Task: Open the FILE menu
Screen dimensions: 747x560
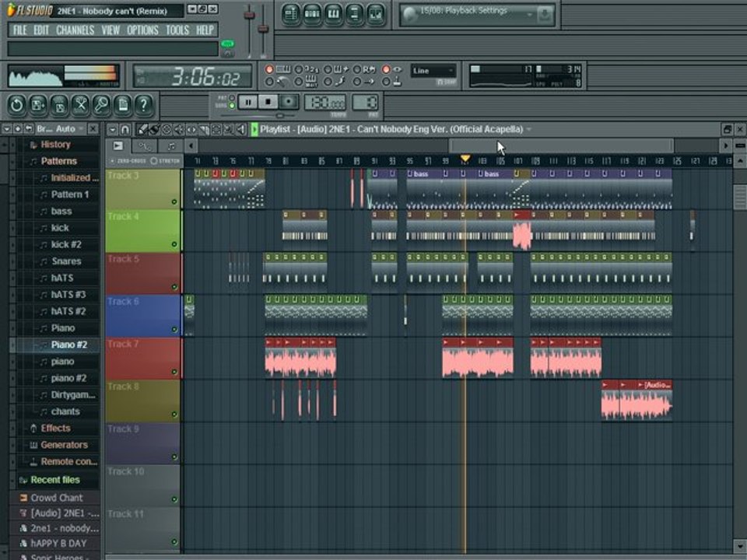Action: coord(20,30)
